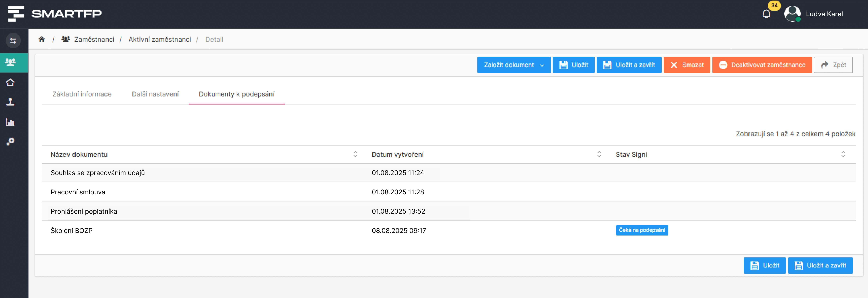Viewport: 868px width, 298px height.
Task: Click the house icon in sidebar
Action: (x=10, y=82)
